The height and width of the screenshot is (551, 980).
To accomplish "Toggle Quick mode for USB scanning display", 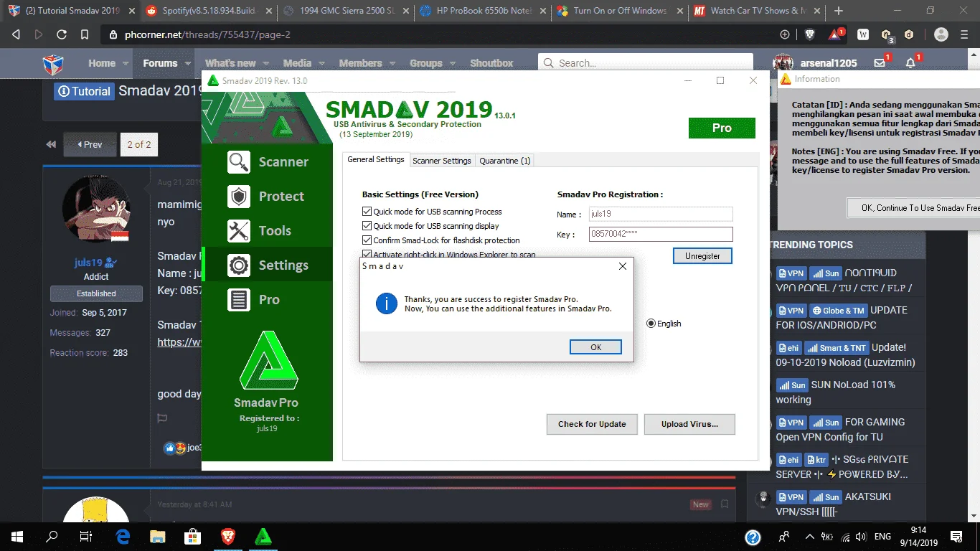I will click(x=367, y=226).
